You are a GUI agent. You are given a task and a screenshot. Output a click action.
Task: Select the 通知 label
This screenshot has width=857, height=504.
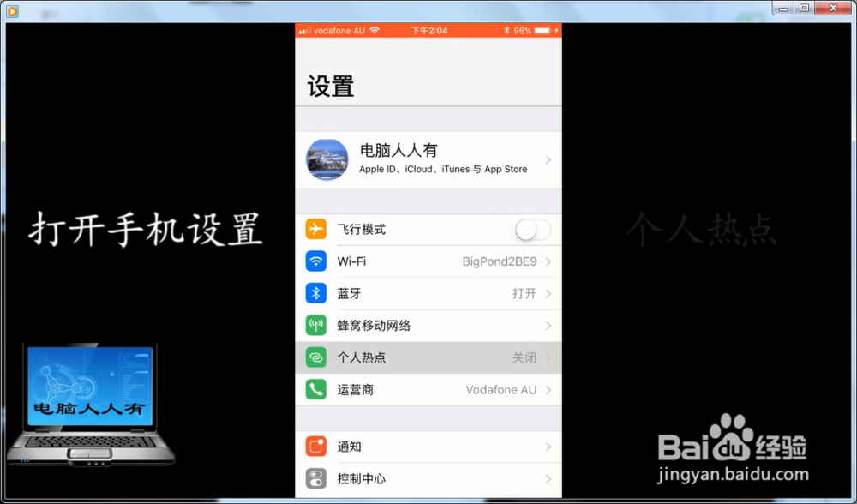coord(350,447)
